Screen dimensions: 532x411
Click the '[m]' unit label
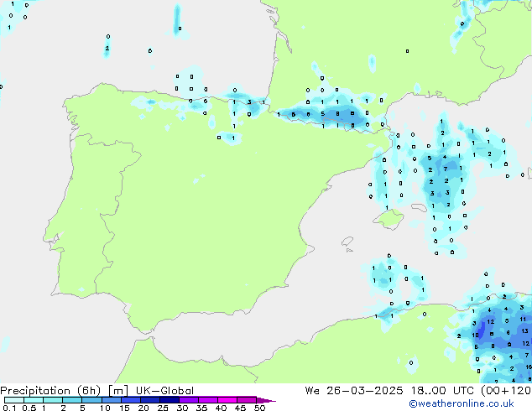pos(117,391)
